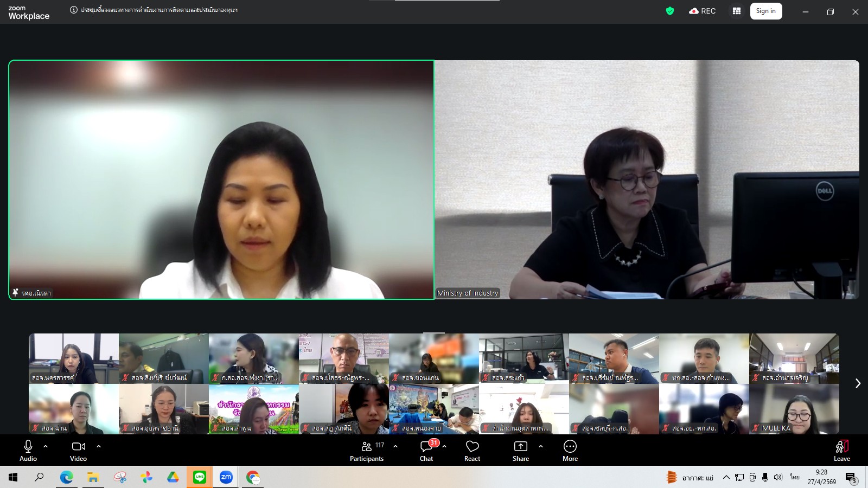Click the green encryption shield icon
Image resolution: width=868 pixels, height=488 pixels.
click(x=670, y=11)
